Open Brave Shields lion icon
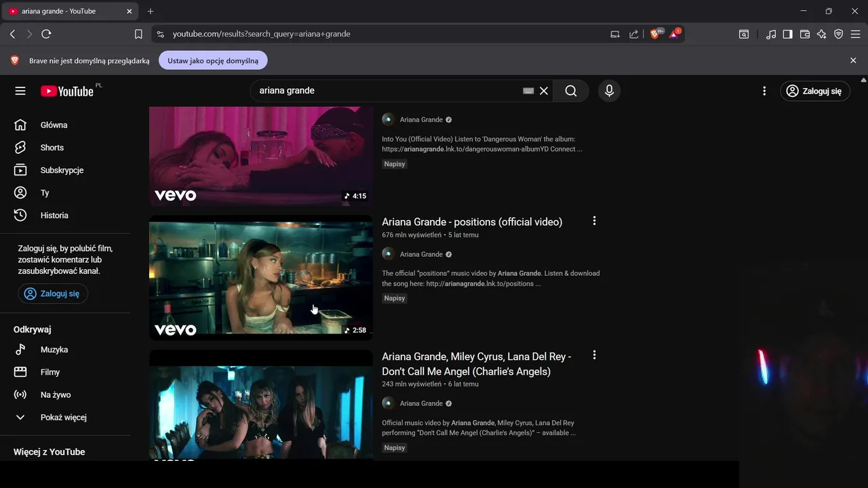 (656, 33)
